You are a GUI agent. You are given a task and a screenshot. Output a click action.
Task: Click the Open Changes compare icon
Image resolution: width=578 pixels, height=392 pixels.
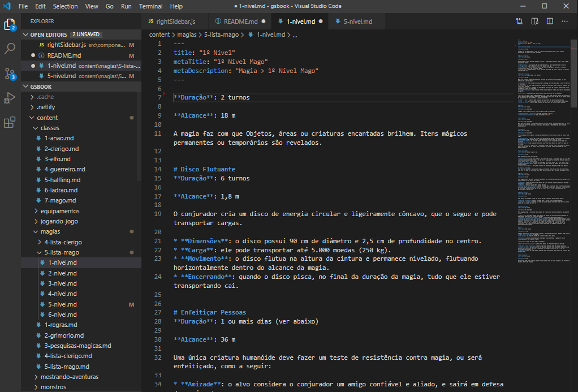click(519, 21)
